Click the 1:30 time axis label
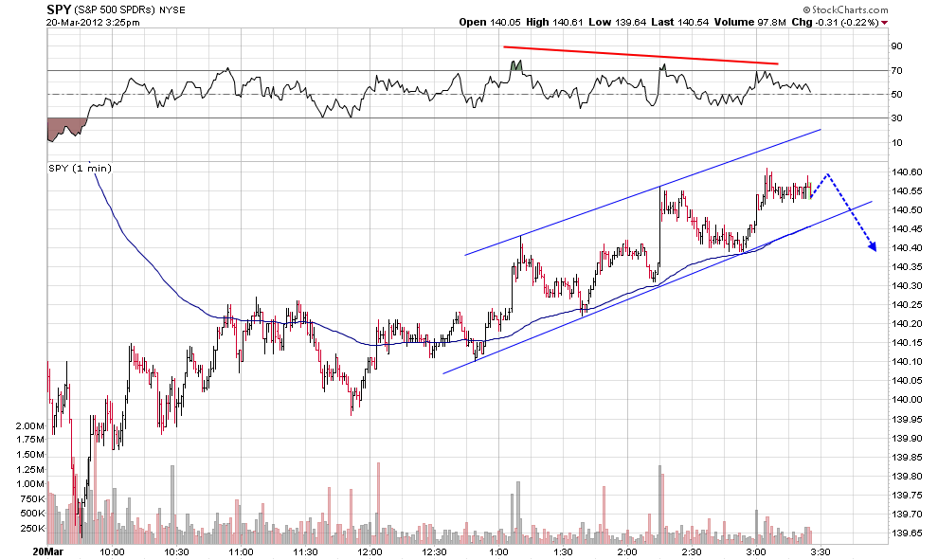 coord(563,551)
